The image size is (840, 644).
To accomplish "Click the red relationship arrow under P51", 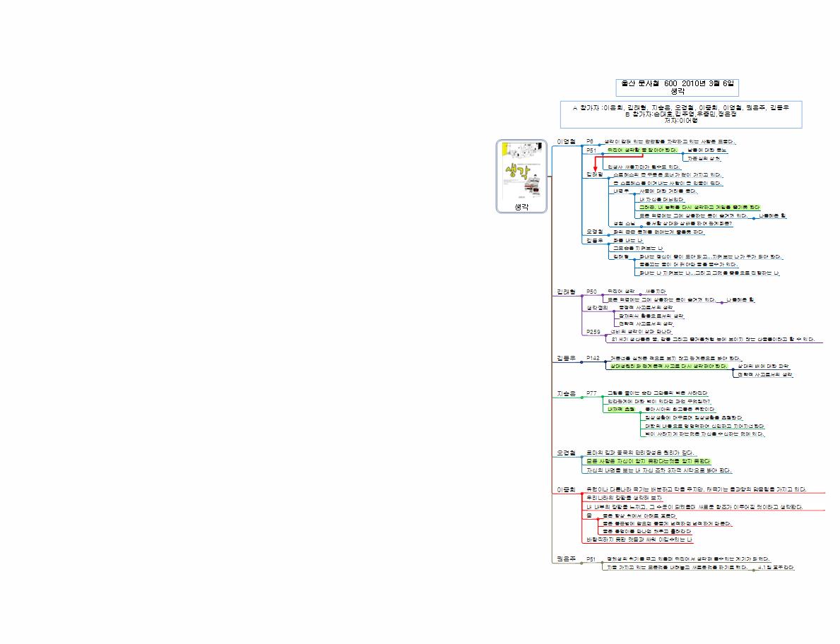I will click(596, 164).
